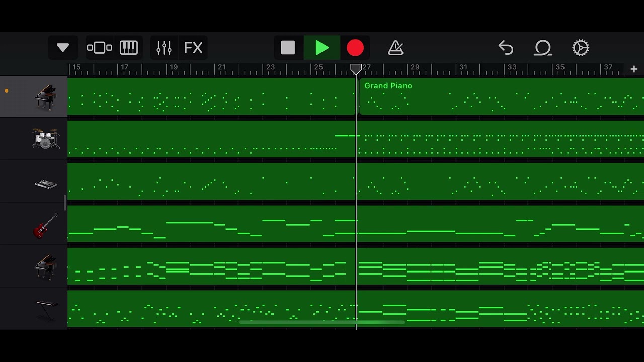Select the red electric guitar track header
This screenshot has width=644, height=362.
click(34, 224)
